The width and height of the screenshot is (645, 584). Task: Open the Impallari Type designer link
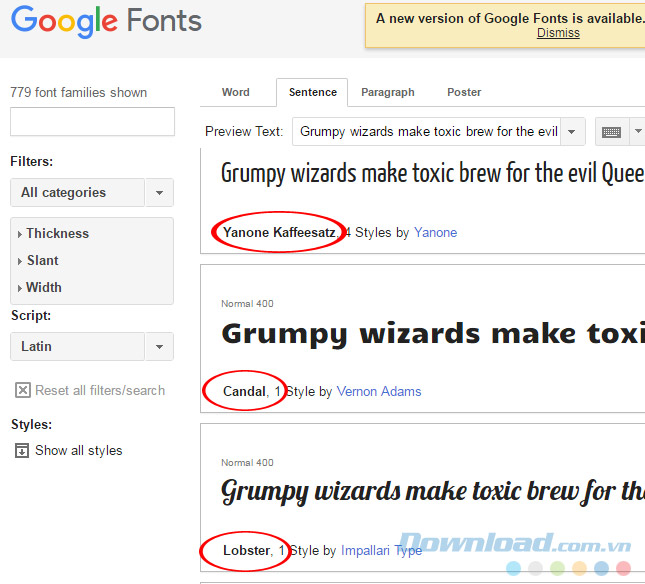[x=381, y=550]
